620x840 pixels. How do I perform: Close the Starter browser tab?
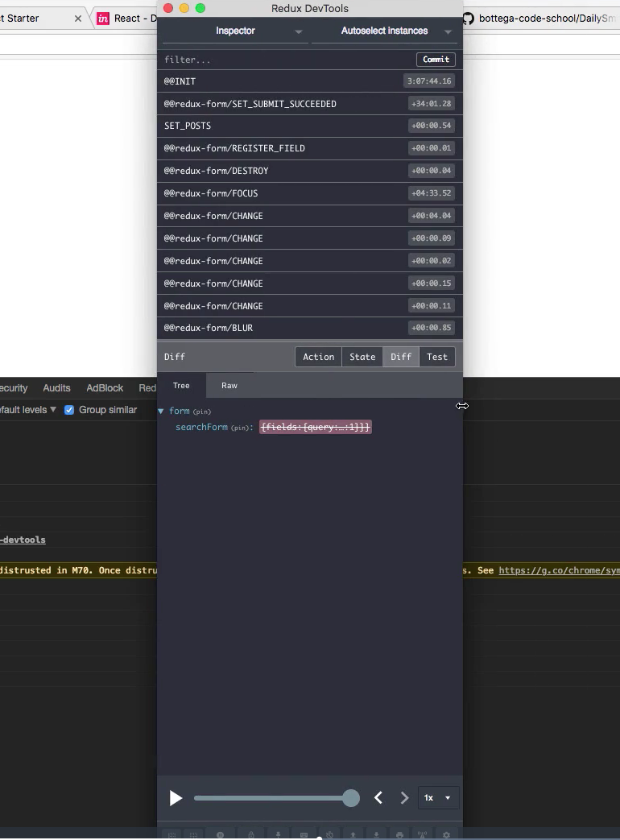[78, 19]
